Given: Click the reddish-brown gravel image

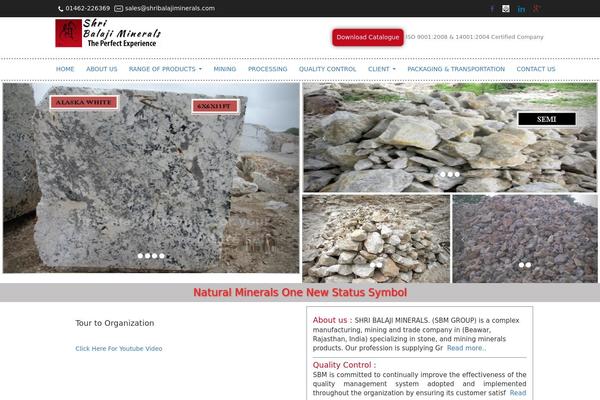Looking at the screenshot, I should click(x=525, y=239).
